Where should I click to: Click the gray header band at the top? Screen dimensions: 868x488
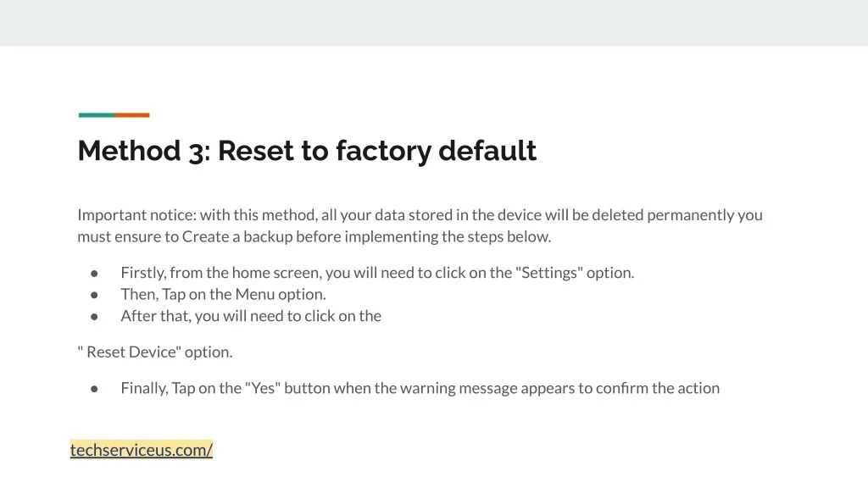pyautogui.click(x=434, y=23)
